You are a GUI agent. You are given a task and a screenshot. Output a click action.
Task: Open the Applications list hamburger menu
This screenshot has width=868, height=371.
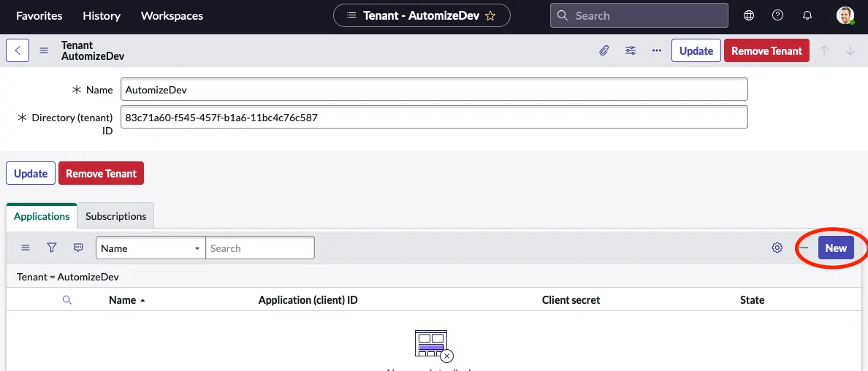point(26,248)
